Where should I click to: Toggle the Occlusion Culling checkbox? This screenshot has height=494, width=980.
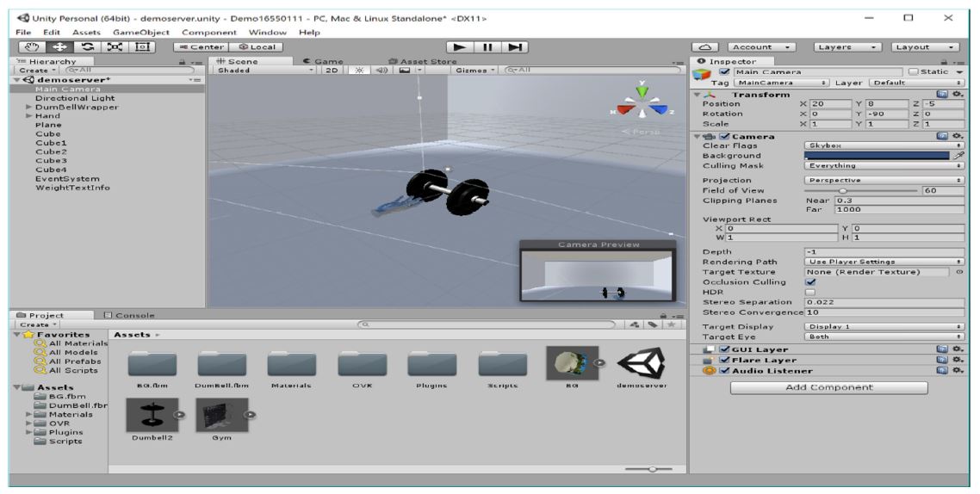809,282
